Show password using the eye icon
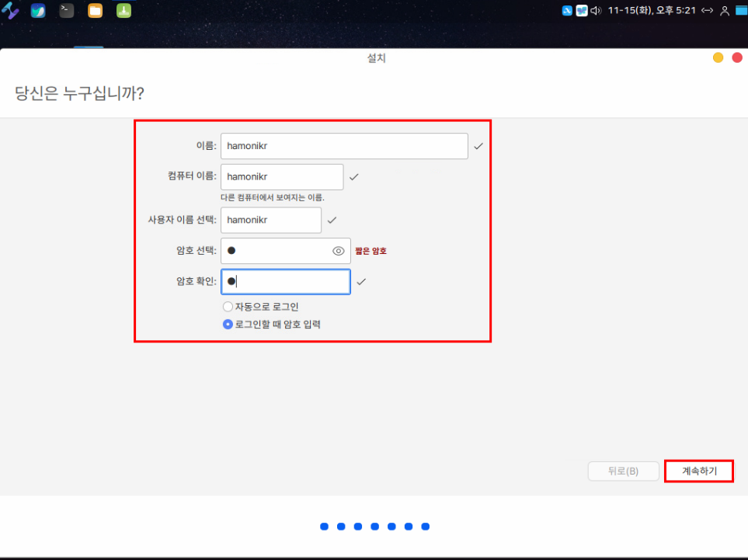 coord(338,251)
